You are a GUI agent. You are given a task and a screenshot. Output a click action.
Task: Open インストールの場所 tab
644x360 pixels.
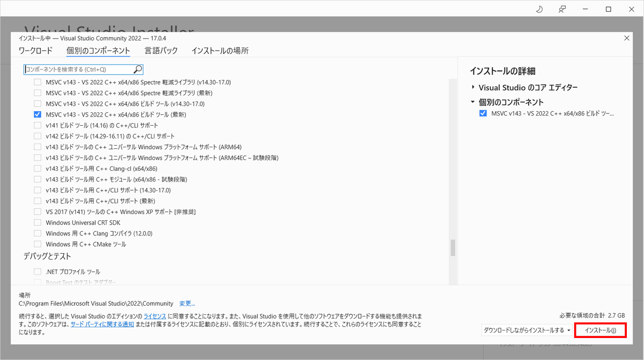[x=220, y=51]
